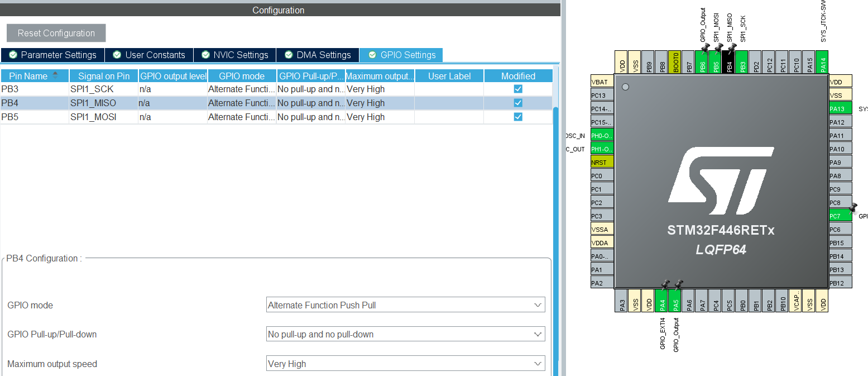Image resolution: width=868 pixels, height=376 pixels.
Task: Open the Maximum output speed dropdown
Action: click(537, 363)
